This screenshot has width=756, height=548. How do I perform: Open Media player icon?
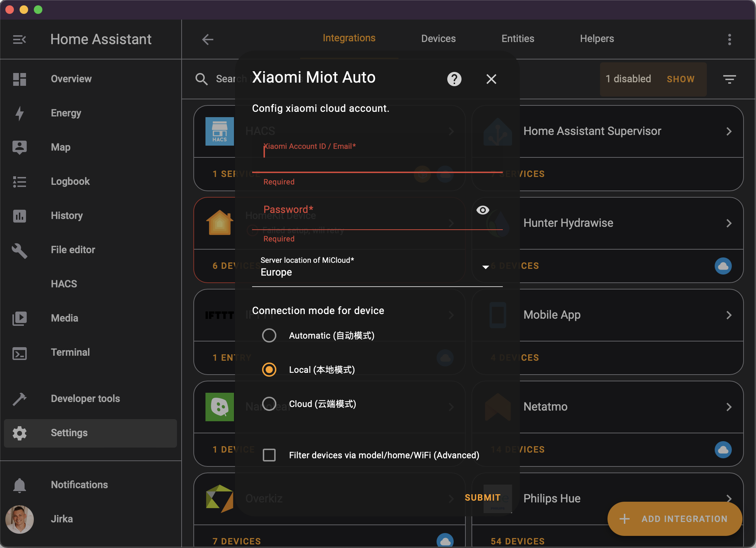pyautogui.click(x=19, y=318)
